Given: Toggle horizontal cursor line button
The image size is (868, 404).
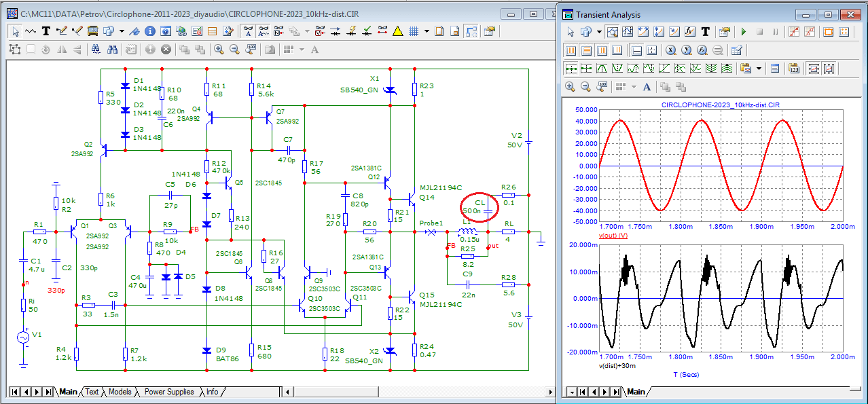Looking at the screenshot, I should (x=637, y=50).
